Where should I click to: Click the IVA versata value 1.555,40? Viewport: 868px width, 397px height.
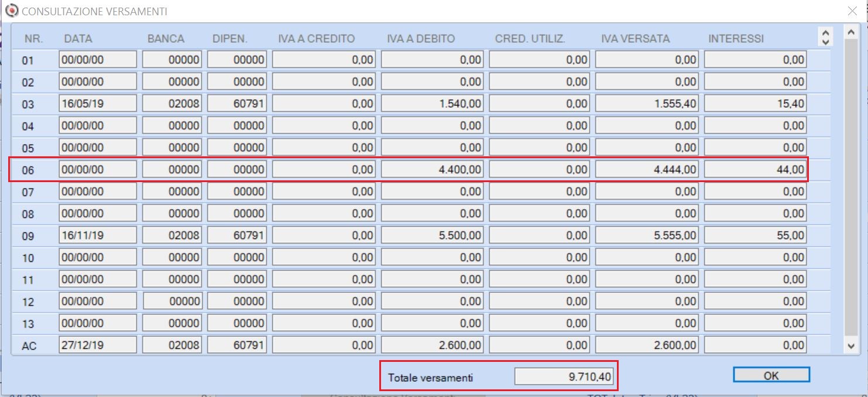pos(647,104)
